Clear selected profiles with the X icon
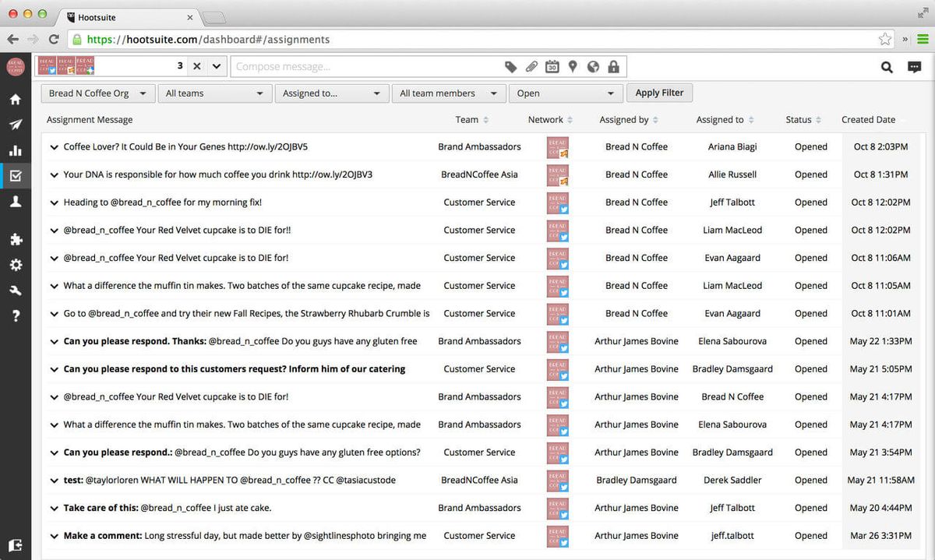This screenshot has height=560, width=935. tap(197, 66)
